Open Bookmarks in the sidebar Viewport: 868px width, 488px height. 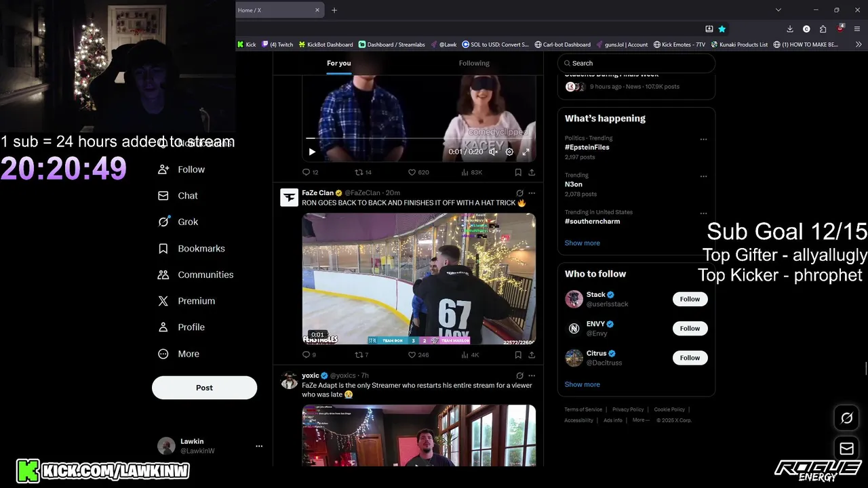tap(191, 249)
